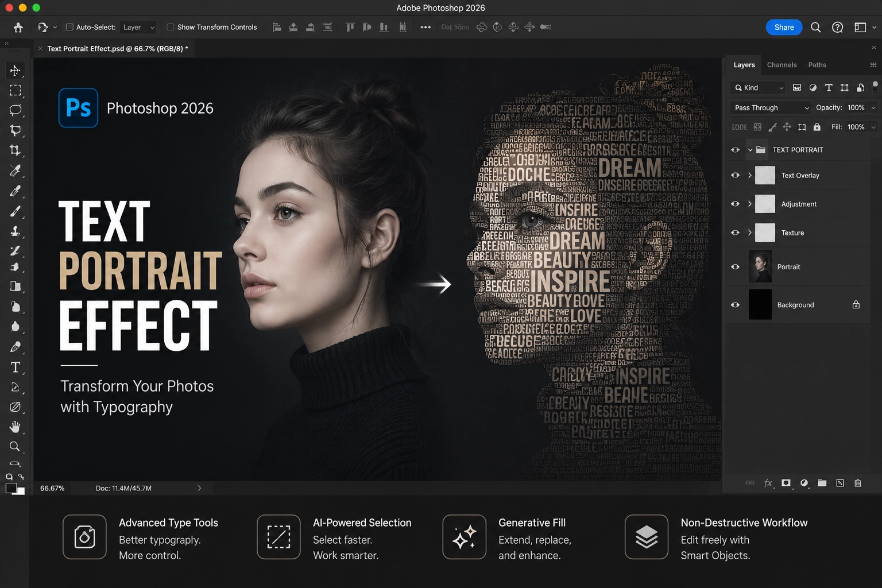Open the Help question-mark icon
Screen dimensions: 882x588
tap(837, 27)
